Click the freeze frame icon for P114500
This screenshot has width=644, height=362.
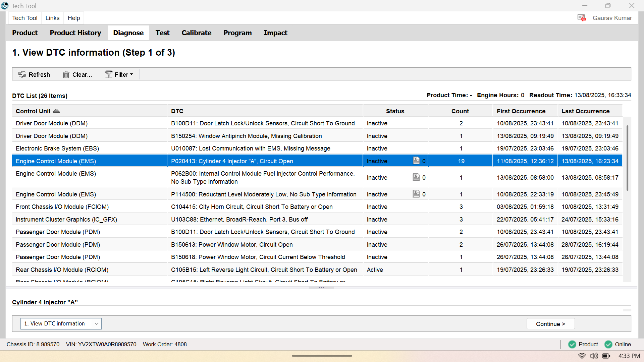pos(416,194)
